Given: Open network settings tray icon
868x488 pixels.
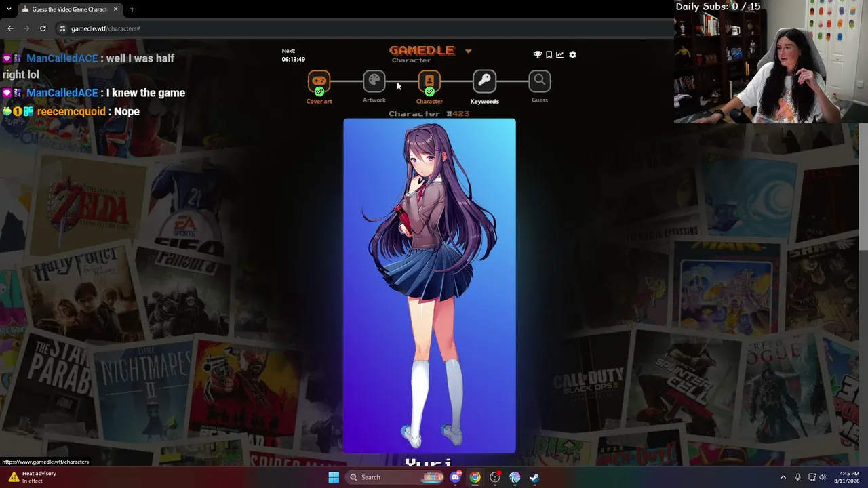Looking at the screenshot, I should (x=812, y=477).
